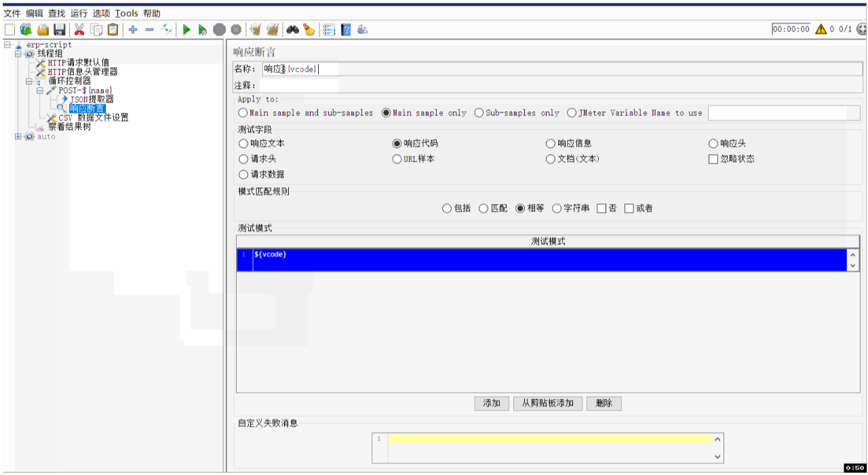Click the Open file folder icon
Viewport: 868px width, 475px height.
pyautogui.click(x=43, y=29)
